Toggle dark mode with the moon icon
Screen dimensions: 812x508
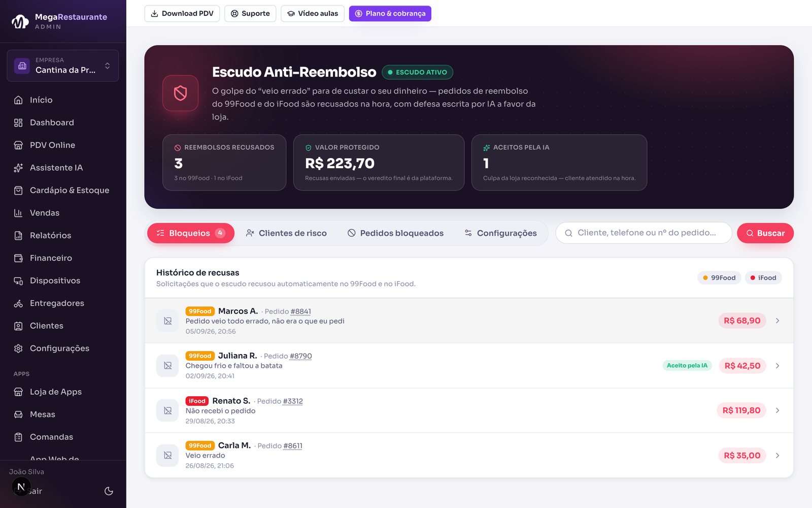[109, 491]
